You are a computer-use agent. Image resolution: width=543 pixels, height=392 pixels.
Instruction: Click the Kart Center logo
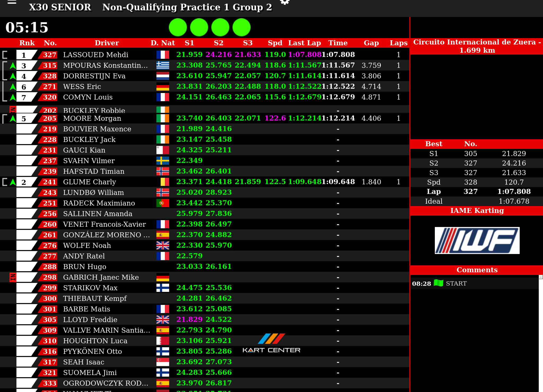pyautogui.click(x=271, y=343)
